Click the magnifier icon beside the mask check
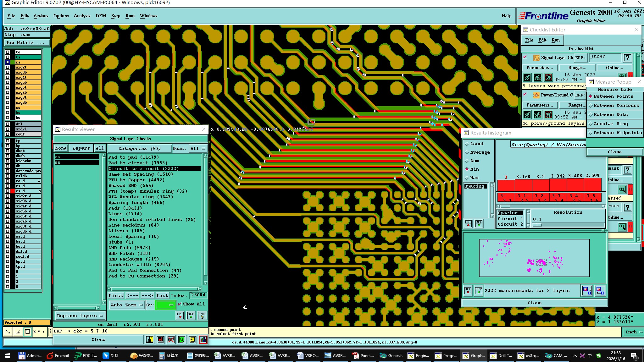Image resolution: width=644 pixels, height=362 pixels. pyautogui.click(x=622, y=189)
